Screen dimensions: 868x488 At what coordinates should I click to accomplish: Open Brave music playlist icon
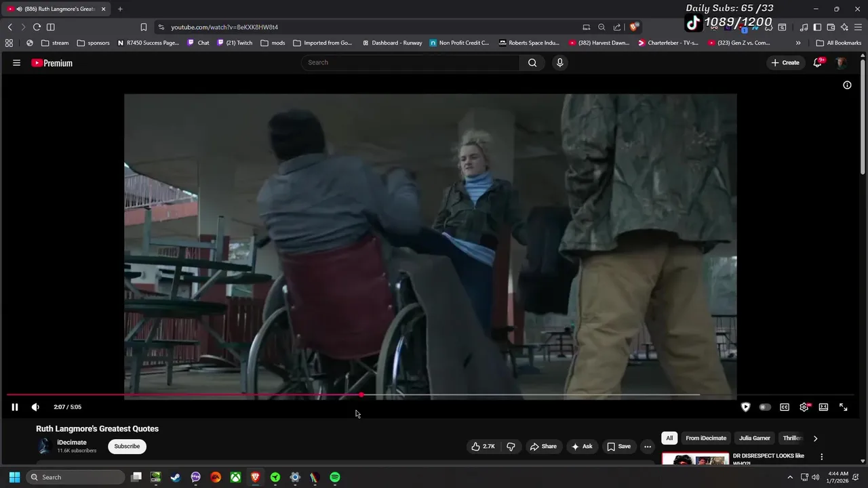[804, 27]
